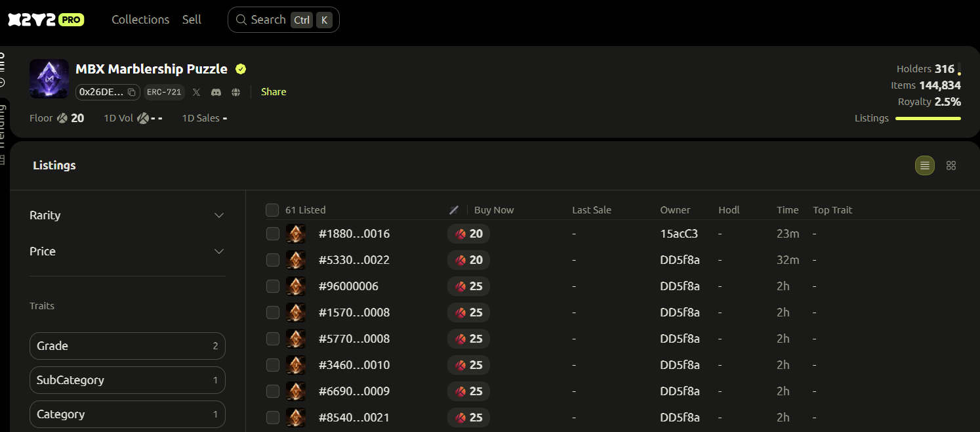Click the floor price currency icon
980x432 pixels.
click(x=62, y=118)
